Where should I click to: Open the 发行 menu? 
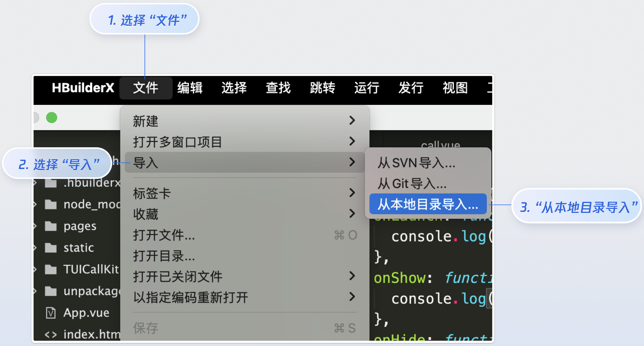[x=411, y=88]
